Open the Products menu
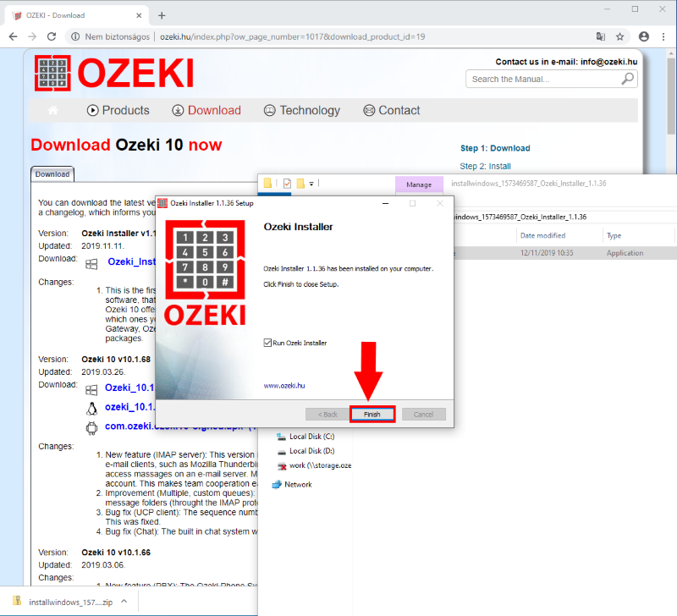This screenshot has height=616, width=677. click(118, 111)
